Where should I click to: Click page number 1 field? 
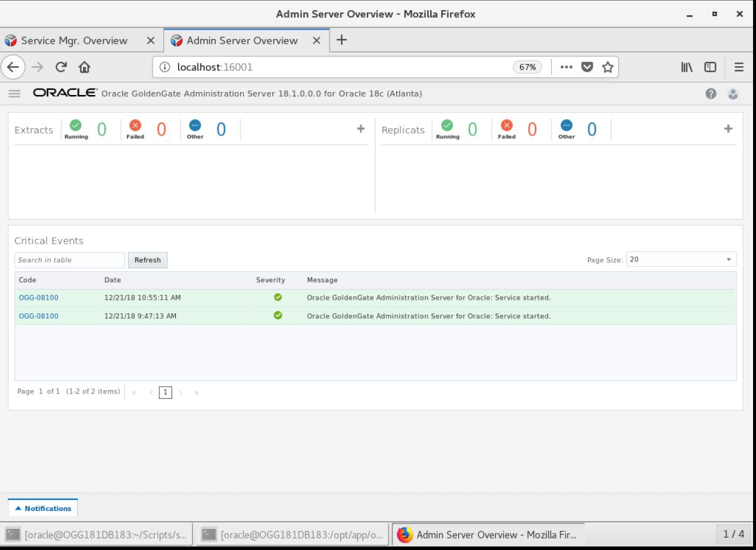[x=166, y=392]
